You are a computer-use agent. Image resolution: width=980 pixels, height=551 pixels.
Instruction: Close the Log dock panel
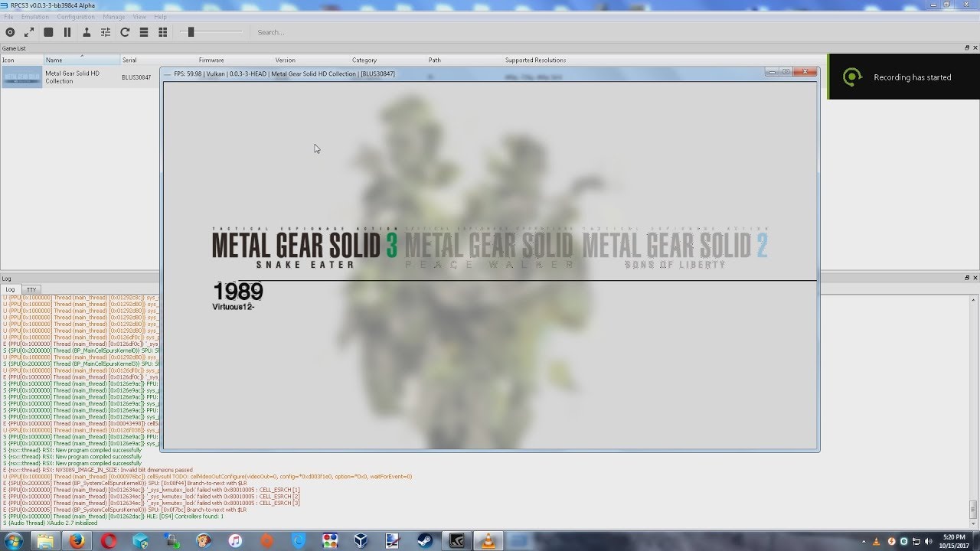(x=975, y=279)
